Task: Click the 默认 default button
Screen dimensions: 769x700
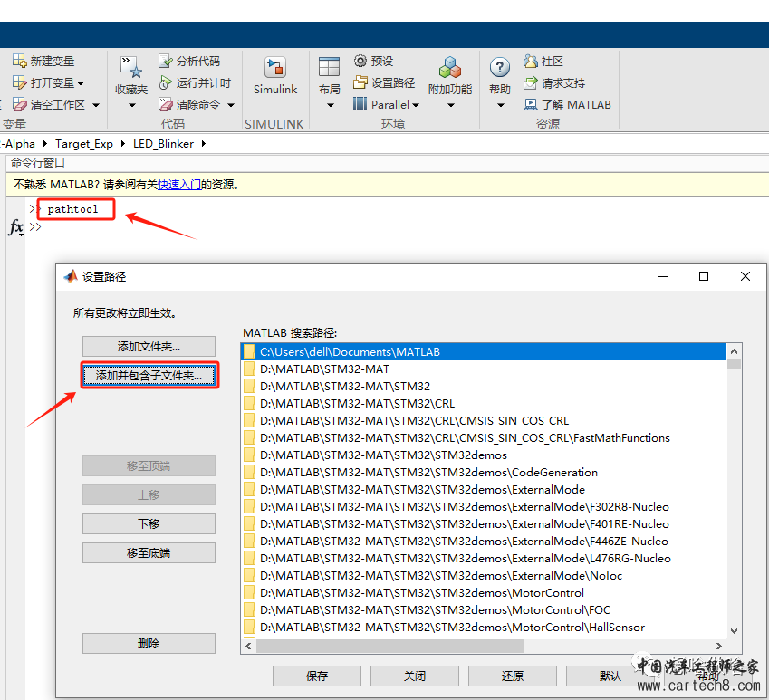Action: (x=610, y=676)
